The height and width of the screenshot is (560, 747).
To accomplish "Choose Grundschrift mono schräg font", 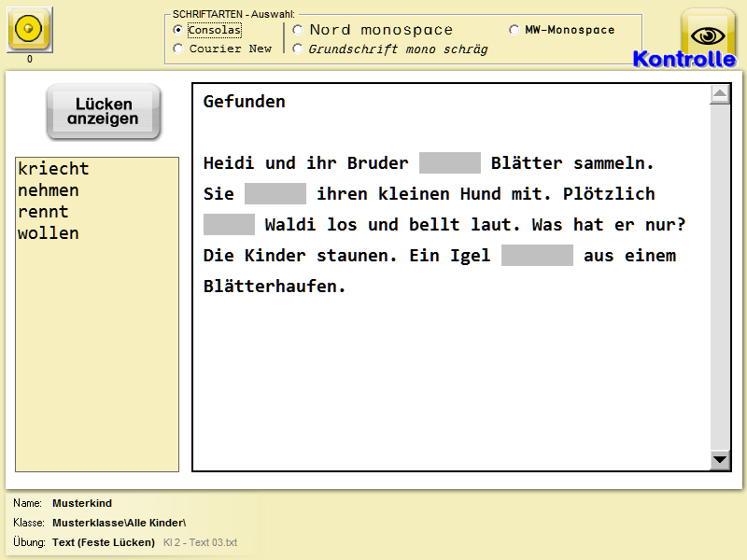I will tap(298, 49).
